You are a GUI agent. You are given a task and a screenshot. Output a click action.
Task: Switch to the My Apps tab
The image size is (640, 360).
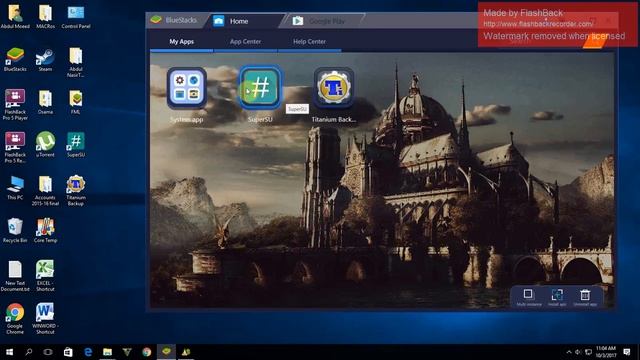[181, 42]
